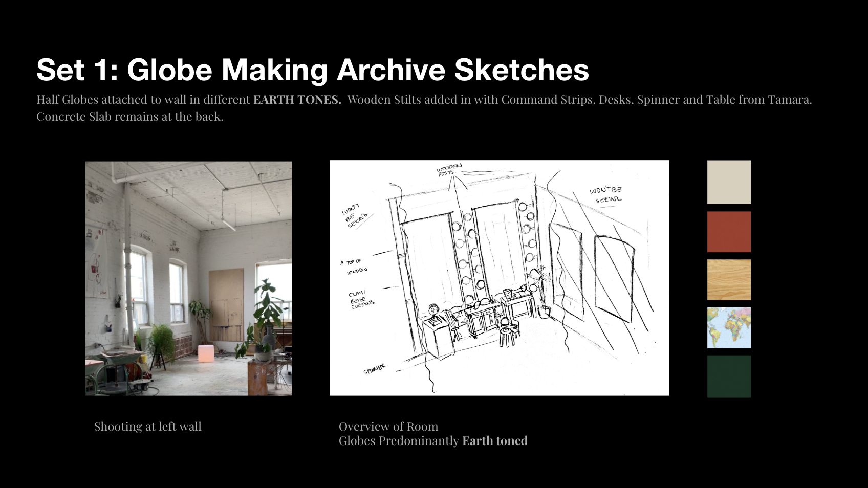Click the 'Shooting at left wall' caption
The height and width of the screenshot is (488, 868).
(148, 426)
